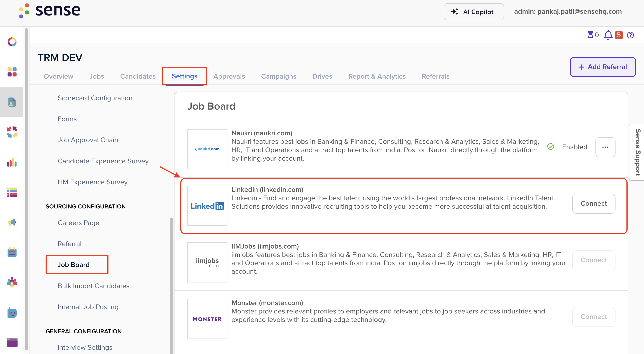Open the colorful four-square grid sidebar icon
This screenshot has width=644, height=354.
[x=12, y=72]
